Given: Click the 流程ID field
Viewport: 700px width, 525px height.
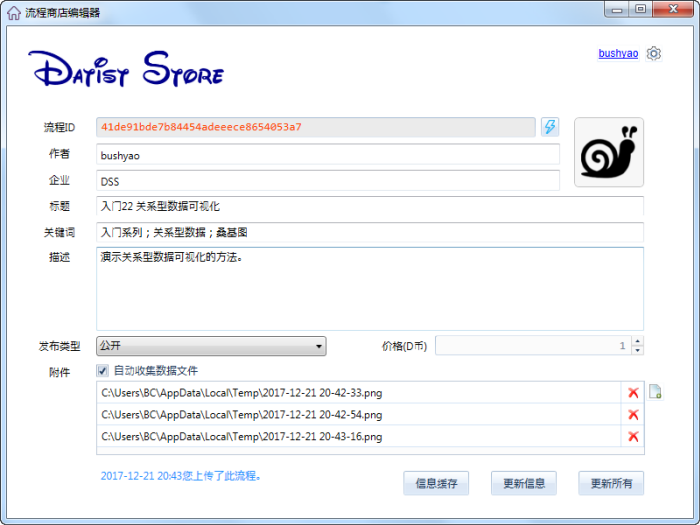Looking at the screenshot, I should [x=316, y=127].
